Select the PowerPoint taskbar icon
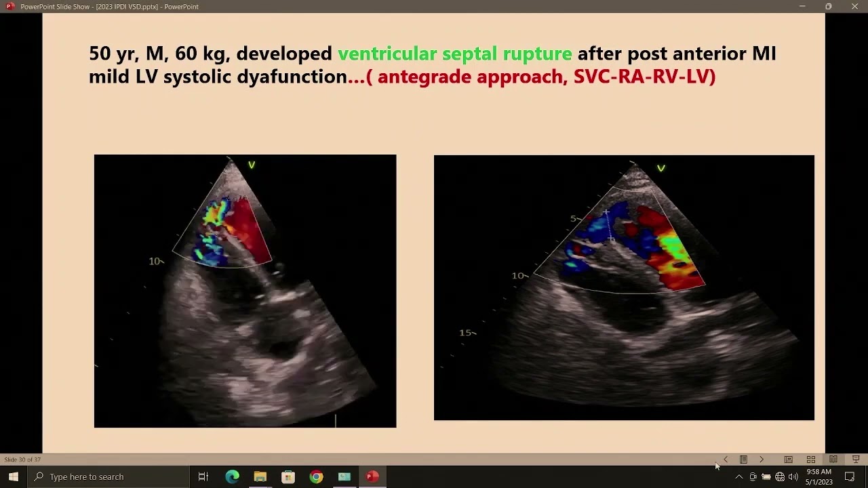 click(372, 476)
